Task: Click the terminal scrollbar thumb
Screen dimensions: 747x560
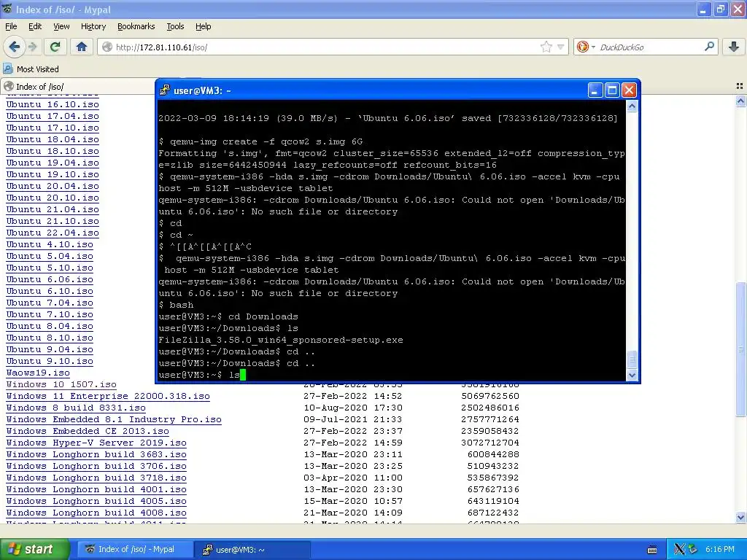Action: point(632,359)
